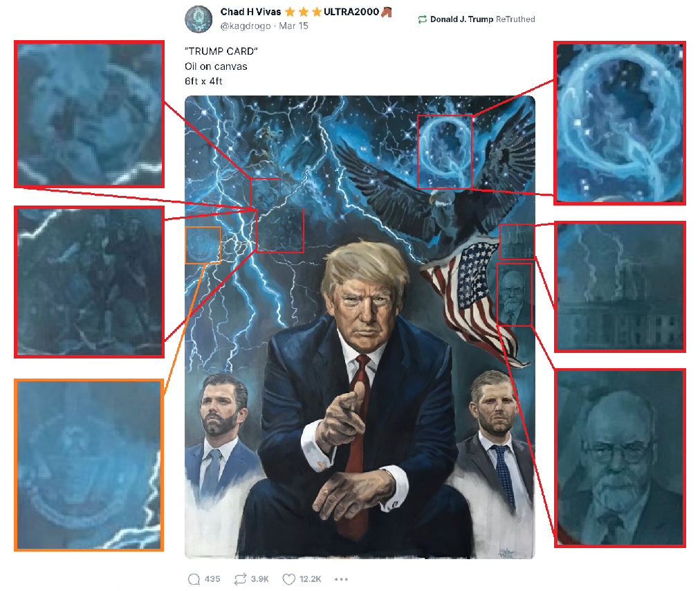The height and width of the screenshot is (591, 700).
Task: Click the "TRUMP CARD" caption text
Action: click(x=221, y=51)
